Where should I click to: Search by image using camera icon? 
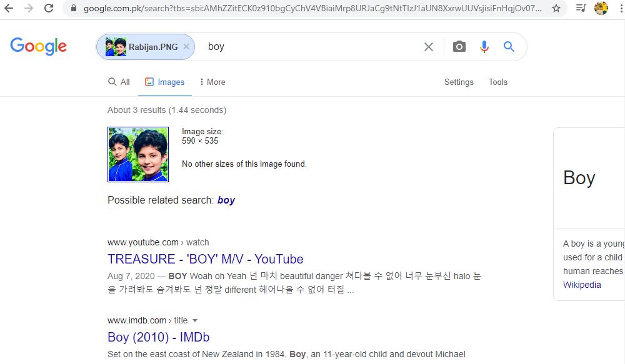click(459, 47)
